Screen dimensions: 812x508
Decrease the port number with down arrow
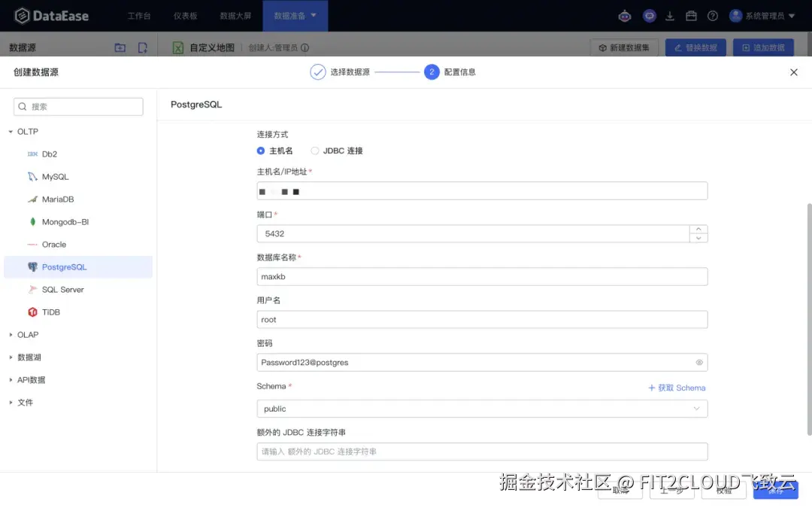coord(698,238)
